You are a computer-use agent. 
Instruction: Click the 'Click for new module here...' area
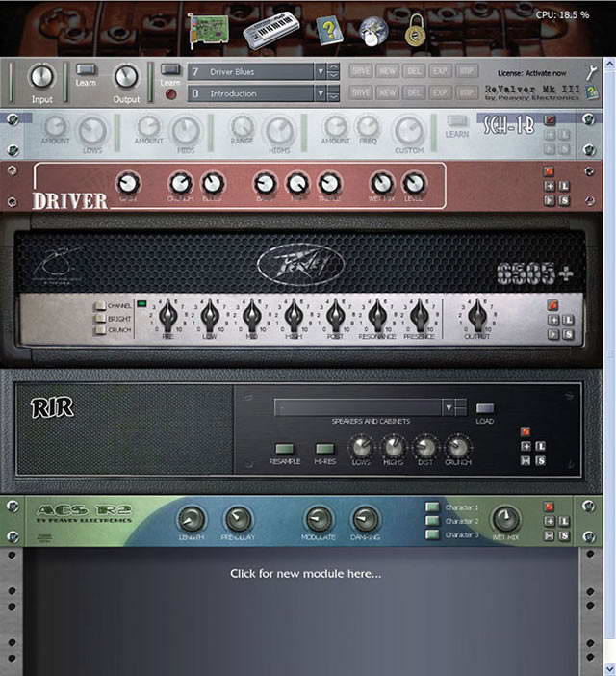pos(305,573)
